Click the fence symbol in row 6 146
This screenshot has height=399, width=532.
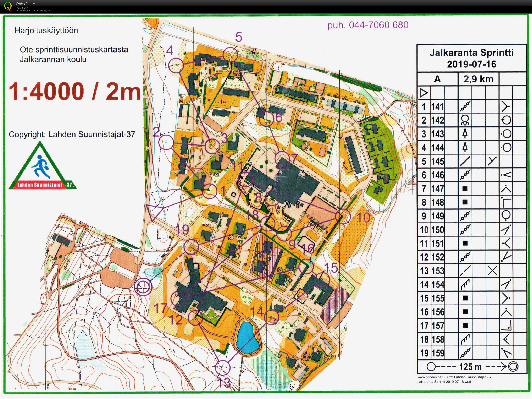pos(465,175)
